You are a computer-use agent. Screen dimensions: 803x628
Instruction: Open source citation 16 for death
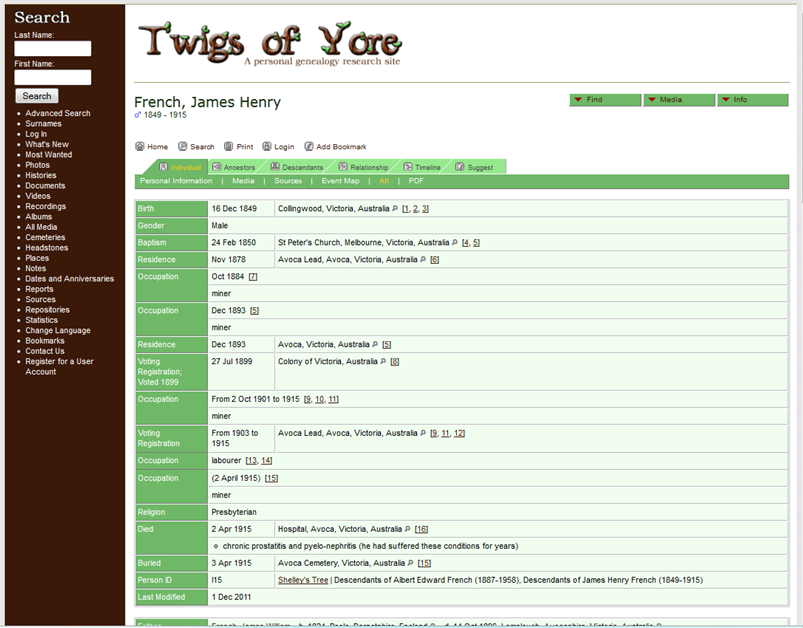point(421,529)
